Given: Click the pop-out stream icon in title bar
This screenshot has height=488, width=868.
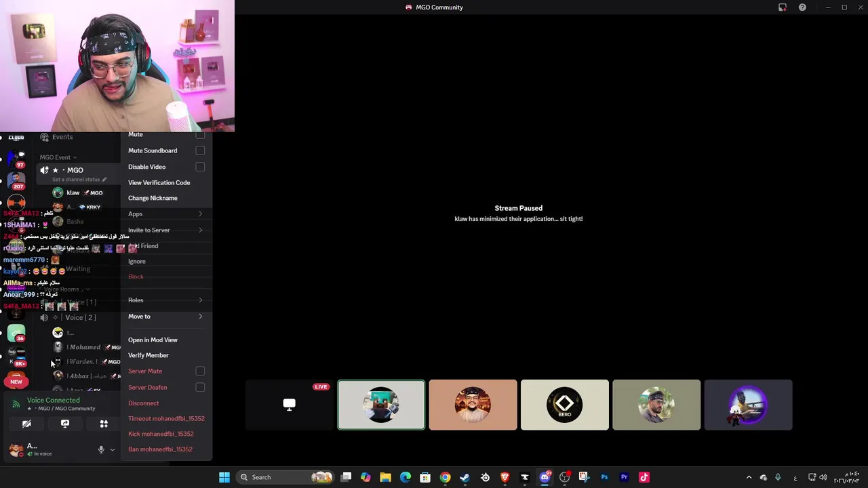Looking at the screenshot, I should 782,7.
